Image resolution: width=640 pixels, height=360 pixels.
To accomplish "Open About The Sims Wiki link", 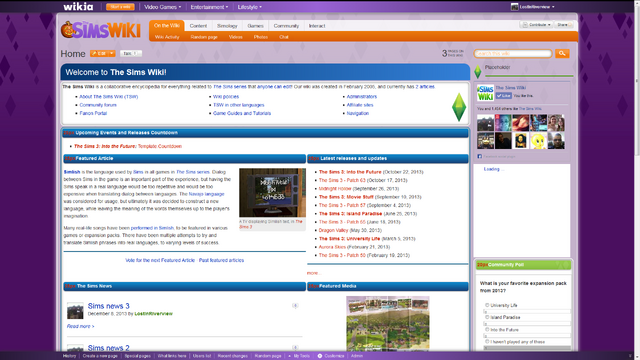I will tap(109, 97).
